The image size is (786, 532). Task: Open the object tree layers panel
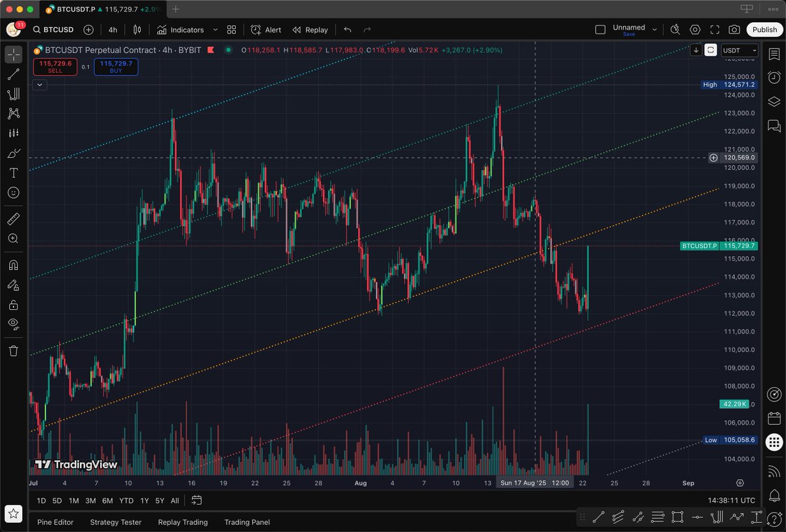774,102
